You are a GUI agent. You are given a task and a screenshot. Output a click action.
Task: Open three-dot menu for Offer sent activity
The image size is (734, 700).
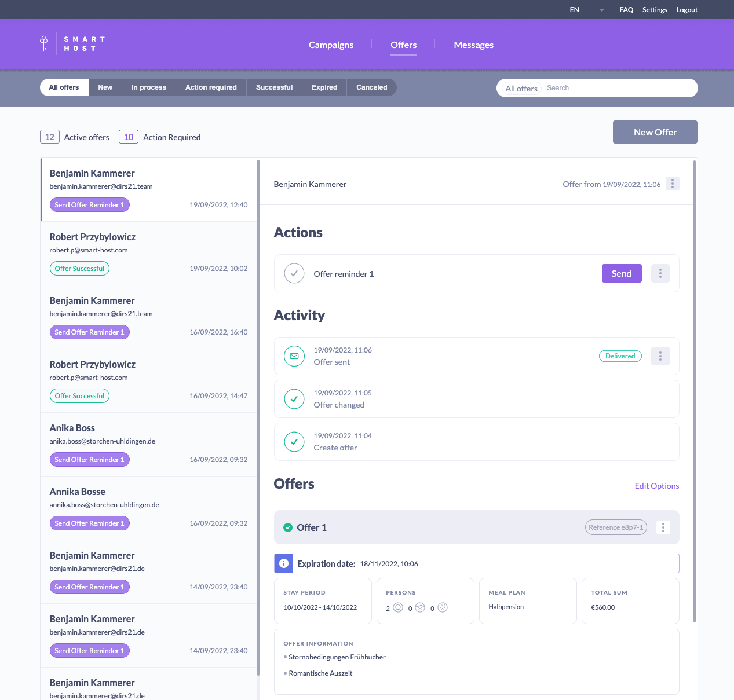660,356
